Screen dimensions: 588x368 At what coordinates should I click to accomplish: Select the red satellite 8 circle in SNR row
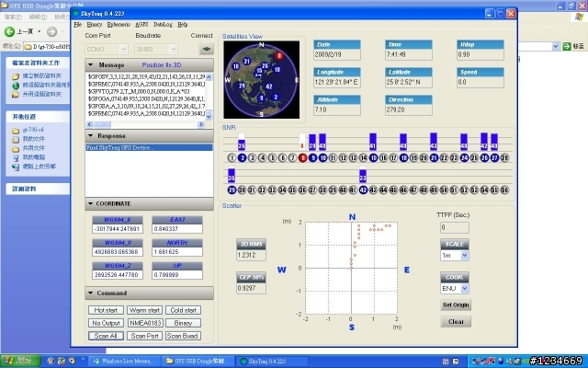302,158
